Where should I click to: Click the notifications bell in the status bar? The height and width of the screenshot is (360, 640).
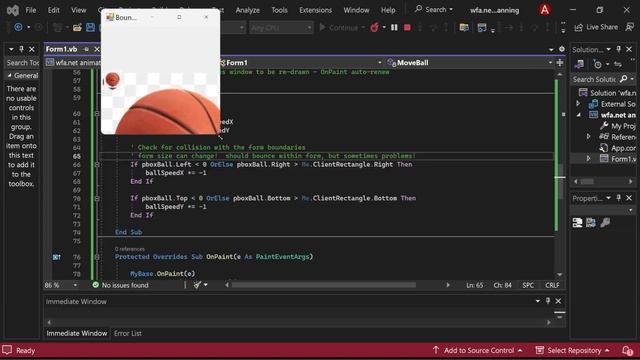(x=627, y=350)
